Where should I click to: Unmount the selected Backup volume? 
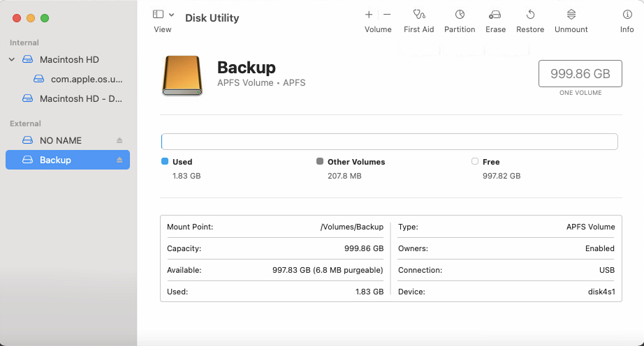571,15
